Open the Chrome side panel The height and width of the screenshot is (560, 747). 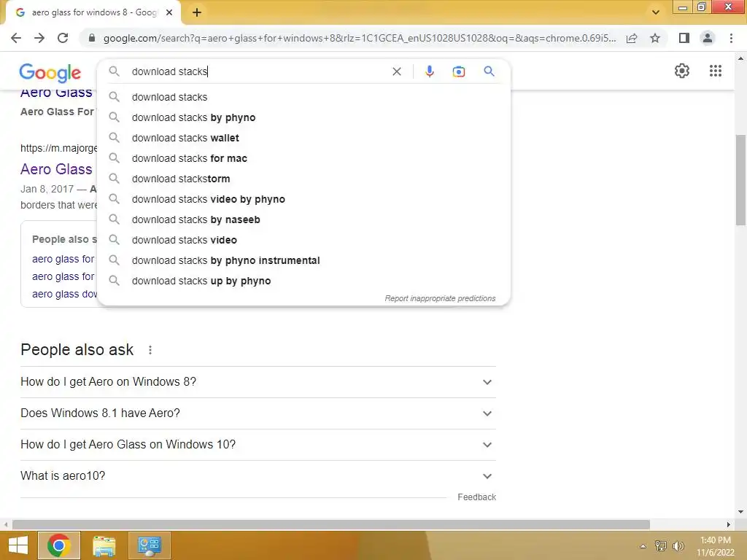[x=684, y=38]
